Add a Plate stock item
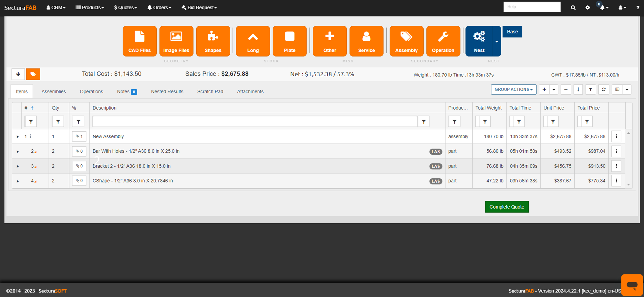 tap(289, 41)
